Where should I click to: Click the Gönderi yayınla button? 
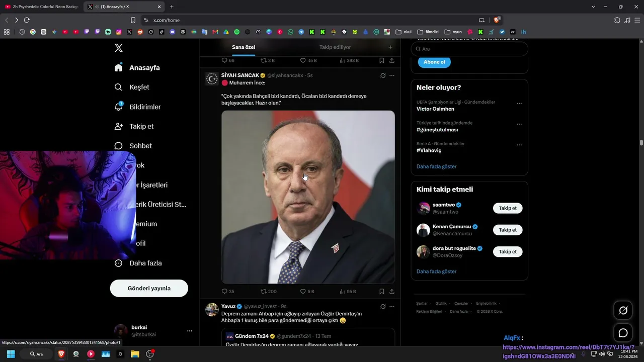pos(149,288)
